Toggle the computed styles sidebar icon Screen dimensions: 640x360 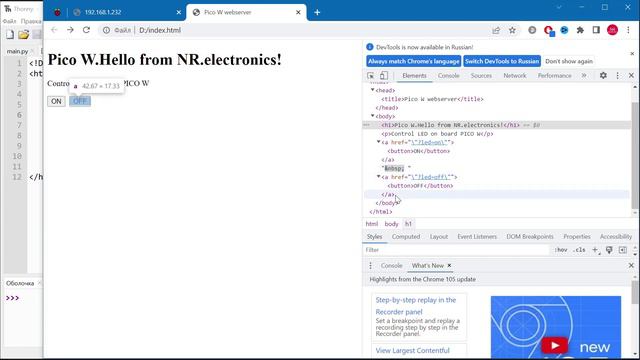(623, 250)
